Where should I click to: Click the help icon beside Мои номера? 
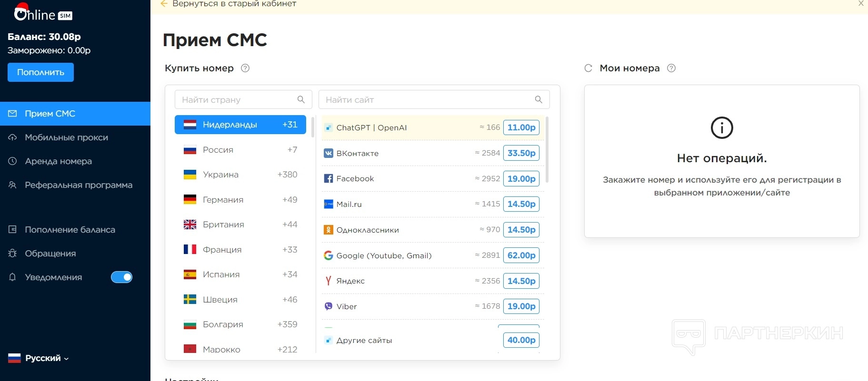[x=671, y=68]
